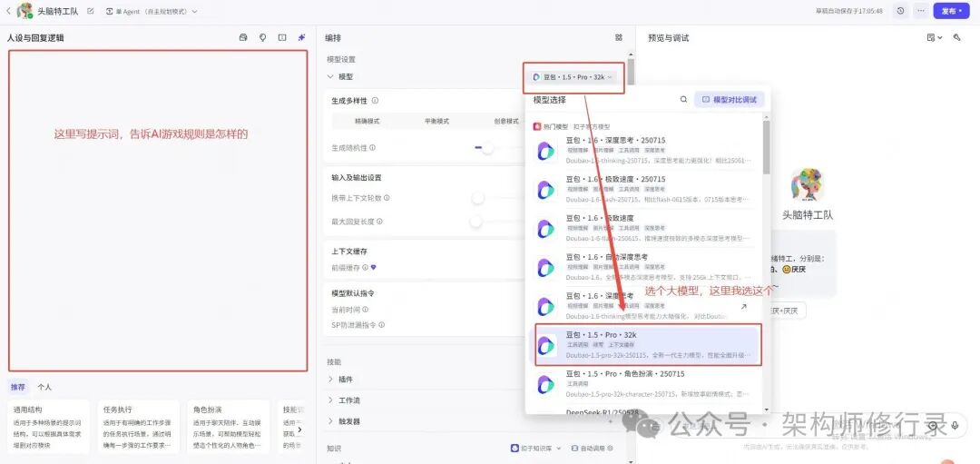
Task: Switch to the 个人 tab
Action: [x=44, y=387]
